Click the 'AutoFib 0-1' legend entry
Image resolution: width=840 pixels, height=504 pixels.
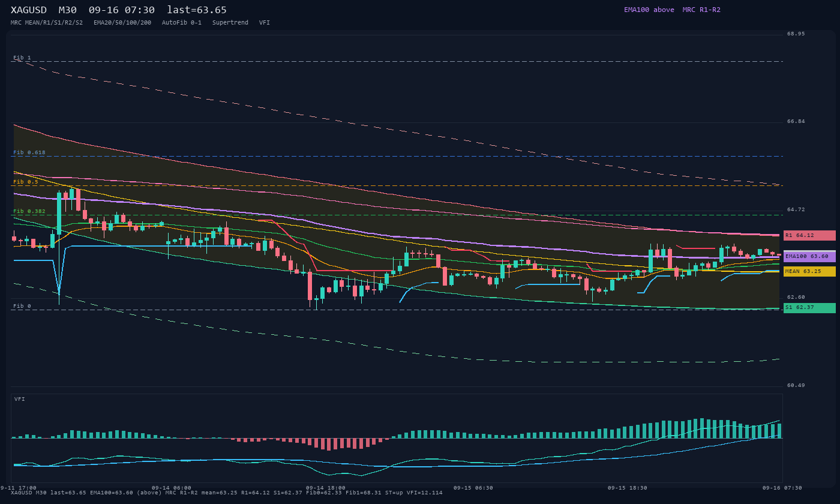click(x=182, y=23)
